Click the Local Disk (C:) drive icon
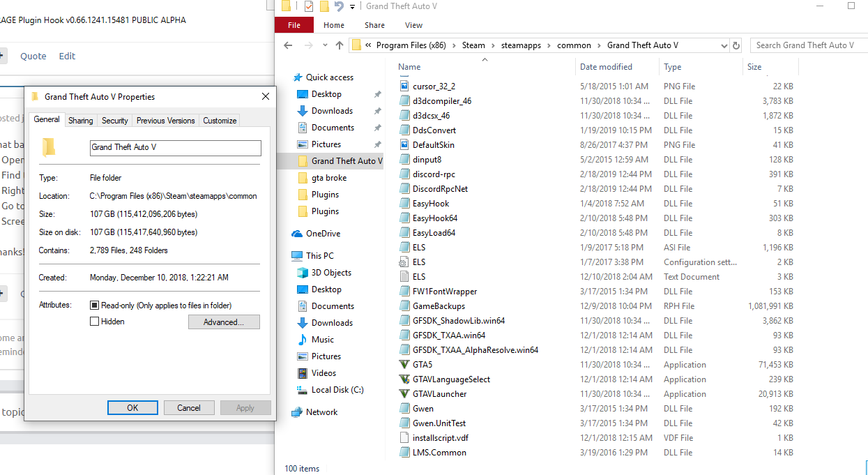This screenshot has width=868, height=475. pos(303,390)
